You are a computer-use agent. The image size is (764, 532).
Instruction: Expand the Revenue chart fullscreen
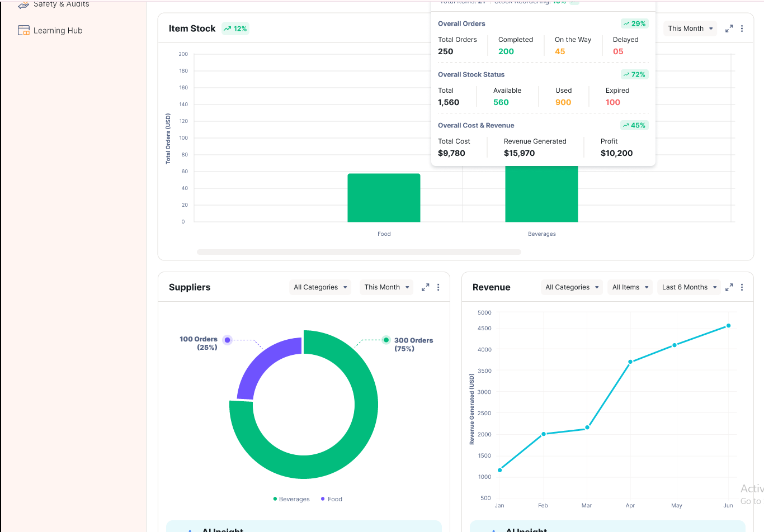pyautogui.click(x=729, y=287)
